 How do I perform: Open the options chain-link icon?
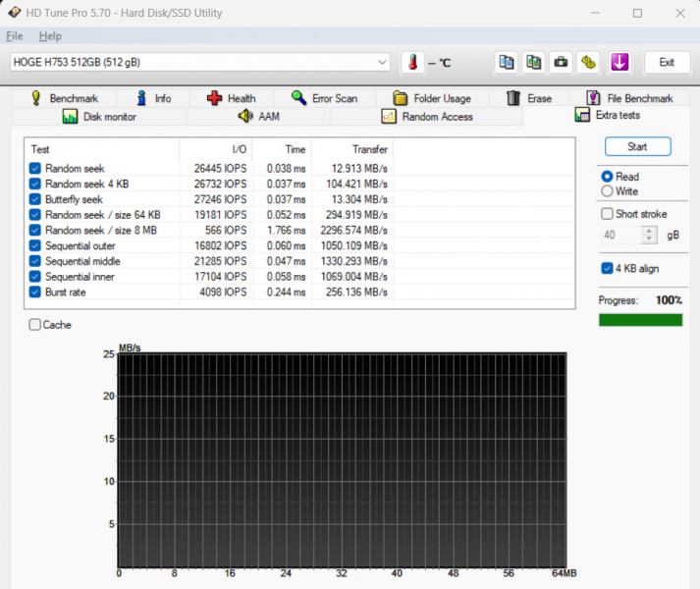pos(588,62)
